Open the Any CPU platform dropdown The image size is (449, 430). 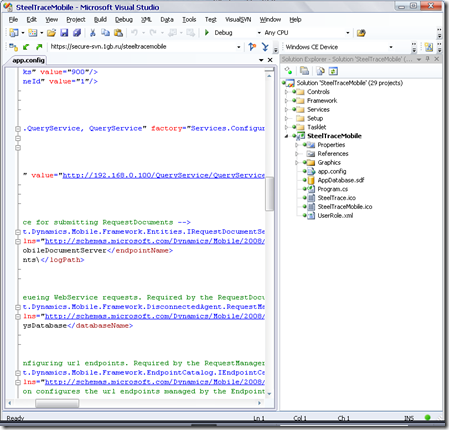tap(348, 33)
